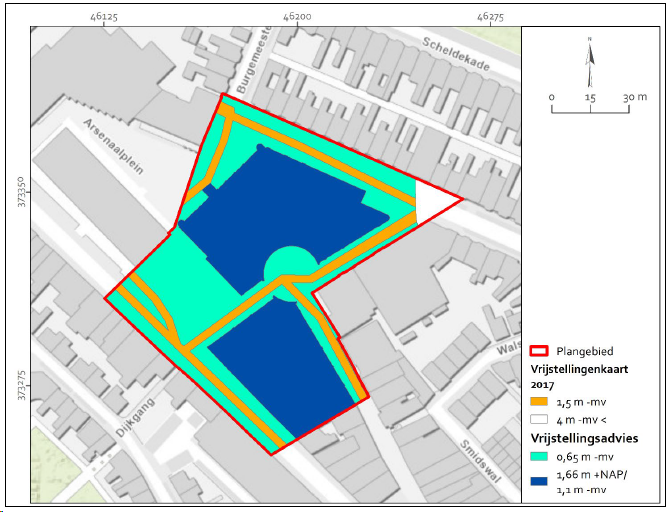Image resolution: width=669 pixels, height=512 pixels.
Task: Click the 46125 coordinate label
Action: pos(104,17)
